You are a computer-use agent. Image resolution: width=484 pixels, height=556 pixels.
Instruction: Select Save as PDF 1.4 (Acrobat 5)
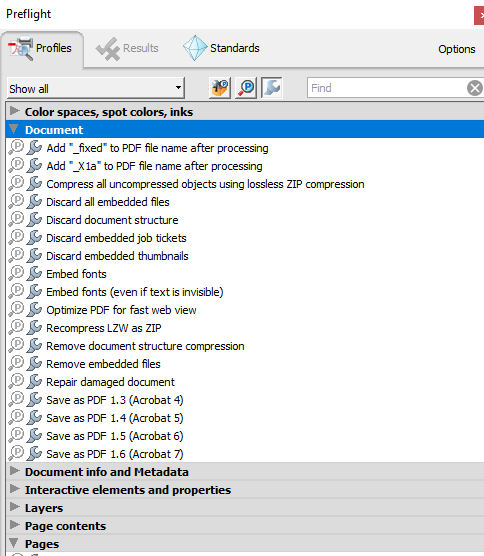115,418
